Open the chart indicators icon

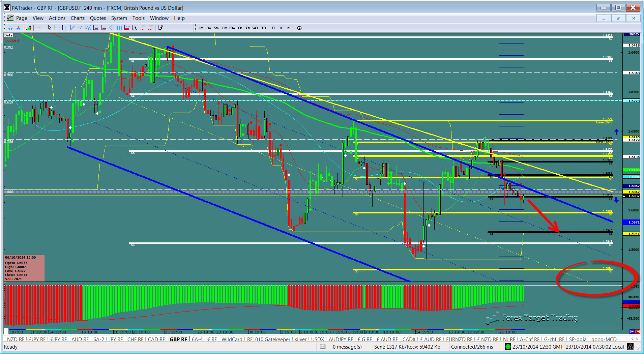click(x=29, y=28)
